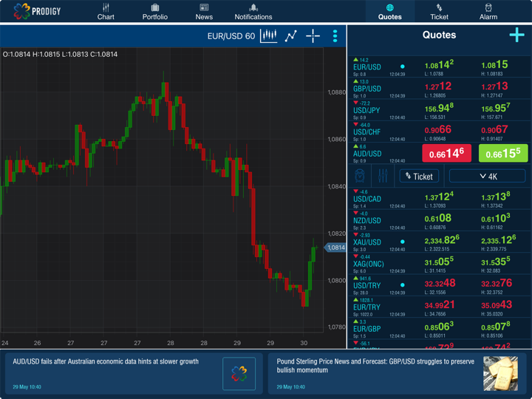Add a new quote with plus icon
This screenshot has width=532, height=399.
click(516, 35)
